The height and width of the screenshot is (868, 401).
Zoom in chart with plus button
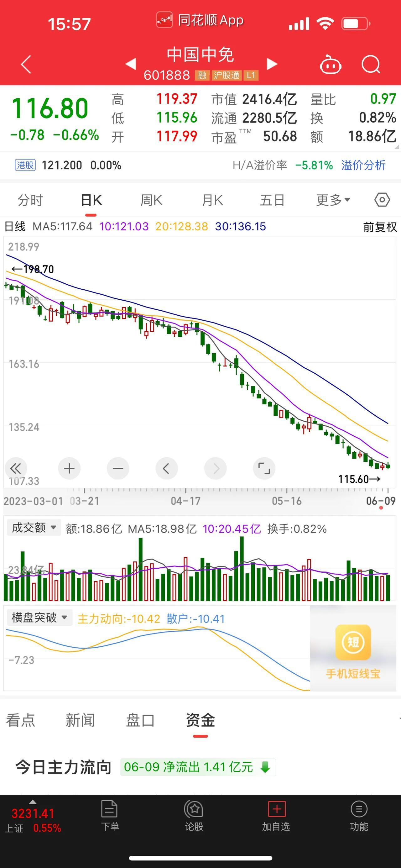(69, 468)
